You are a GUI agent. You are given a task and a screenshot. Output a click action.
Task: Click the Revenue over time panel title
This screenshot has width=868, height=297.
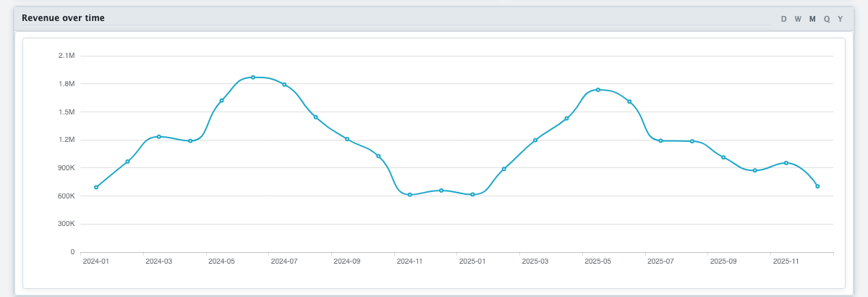(63, 18)
